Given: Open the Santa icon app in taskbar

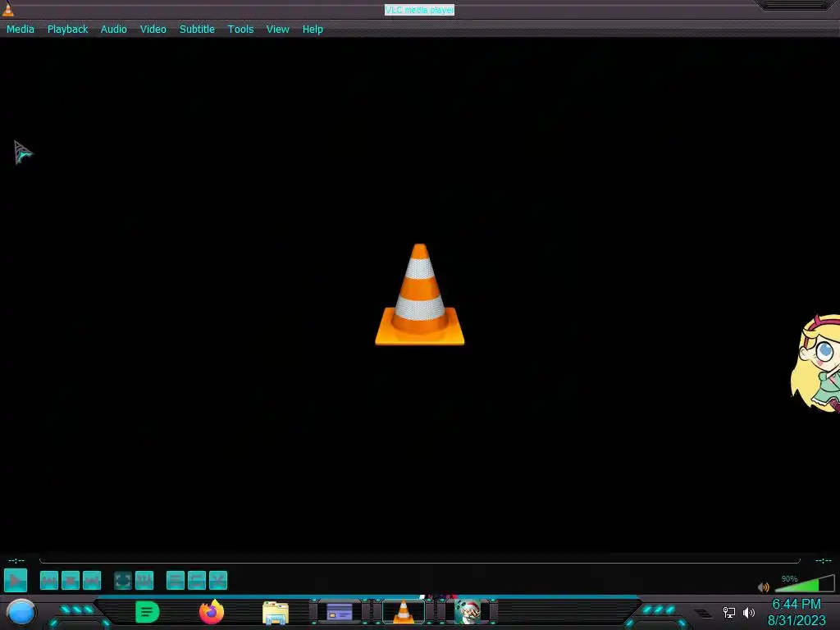Looking at the screenshot, I should click(x=467, y=612).
